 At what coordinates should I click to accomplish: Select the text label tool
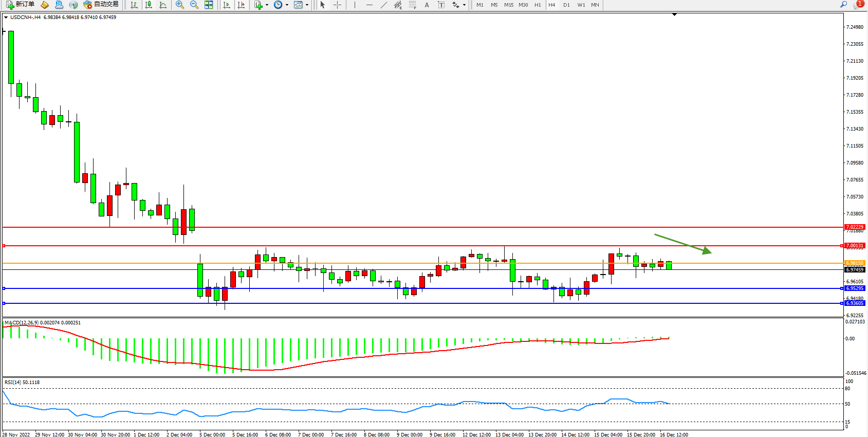(441, 5)
